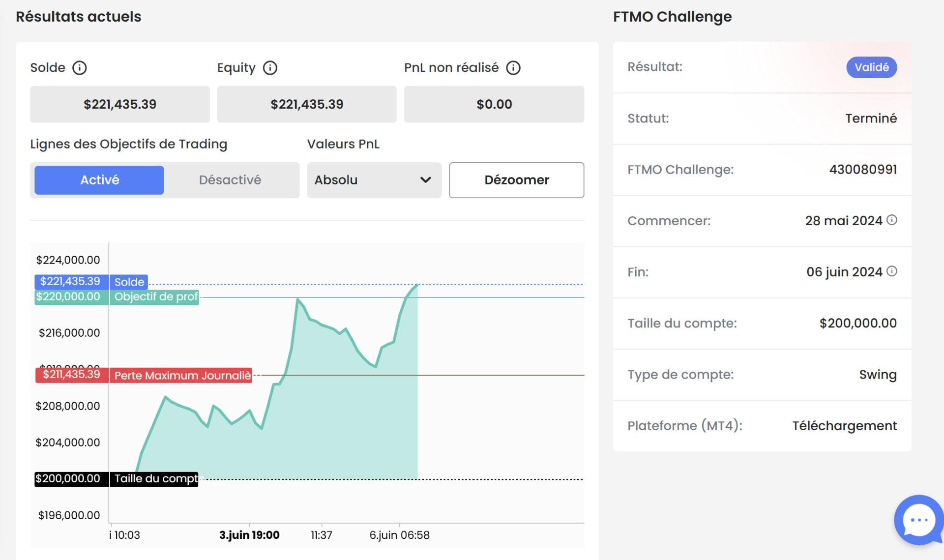Click the 3.juin 19:00 time axis label

[249, 535]
